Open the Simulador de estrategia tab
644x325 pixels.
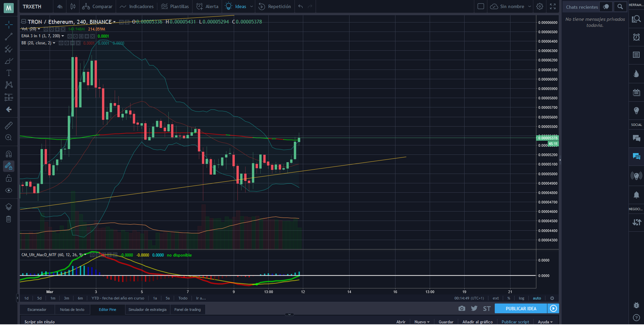point(148,310)
